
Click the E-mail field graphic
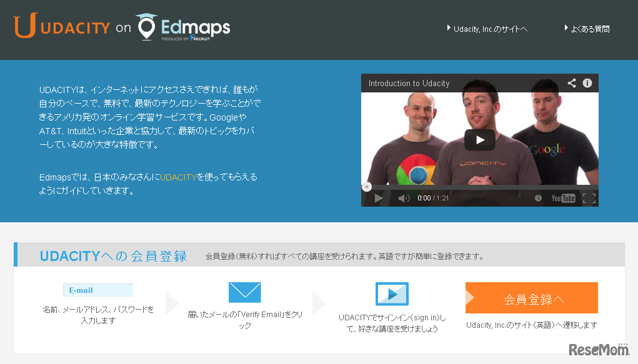pyautogui.click(x=98, y=290)
